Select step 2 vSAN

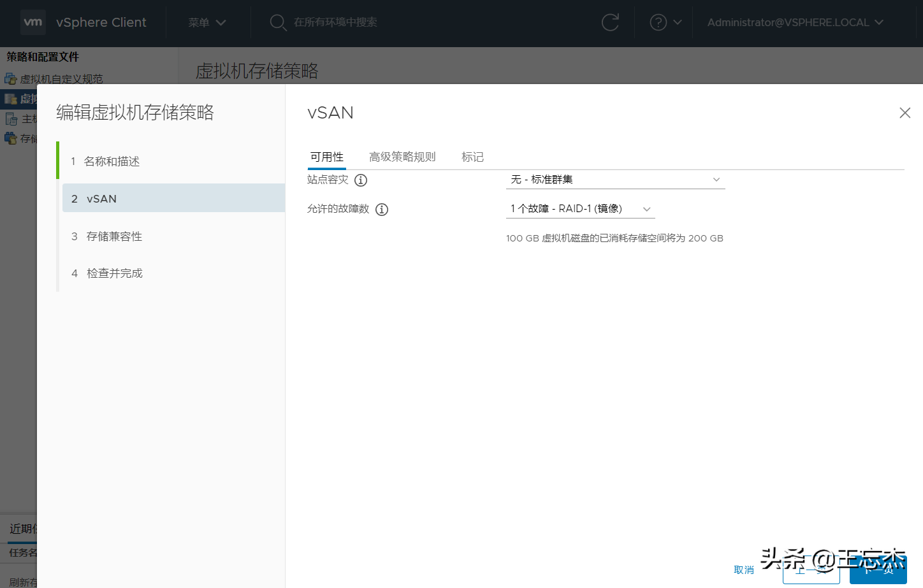click(173, 198)
